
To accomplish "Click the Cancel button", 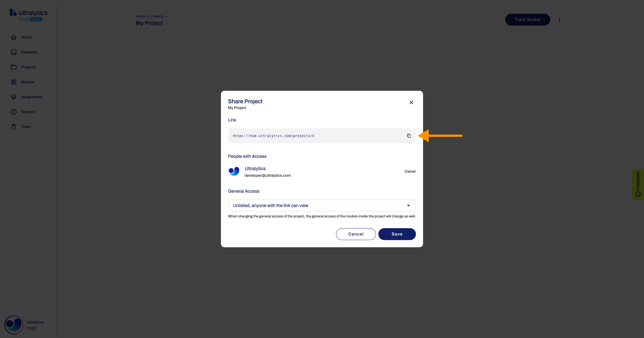I will click(356, 234).
